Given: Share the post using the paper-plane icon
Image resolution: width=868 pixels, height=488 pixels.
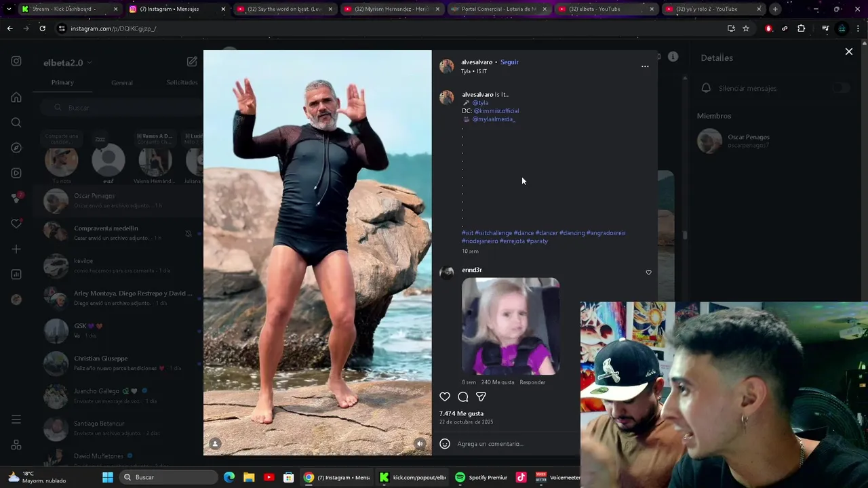Looking at the screenshot, I should pyautogui.click(x=481, y=396).
